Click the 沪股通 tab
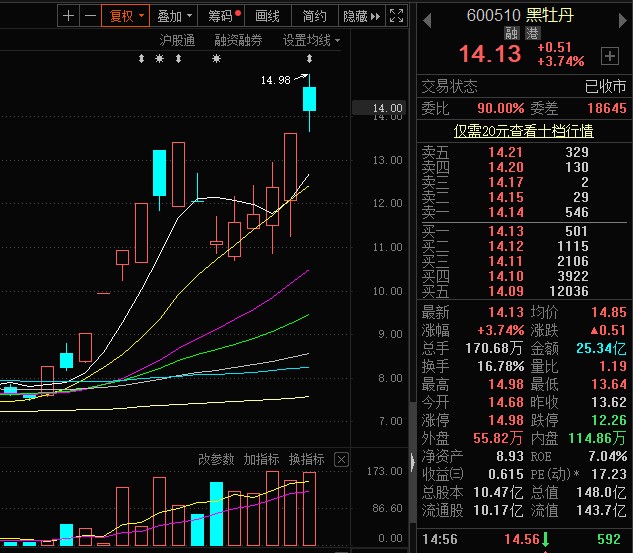Image resolution: width=633 pixels, height=553 pixels. tap(177, 40)
